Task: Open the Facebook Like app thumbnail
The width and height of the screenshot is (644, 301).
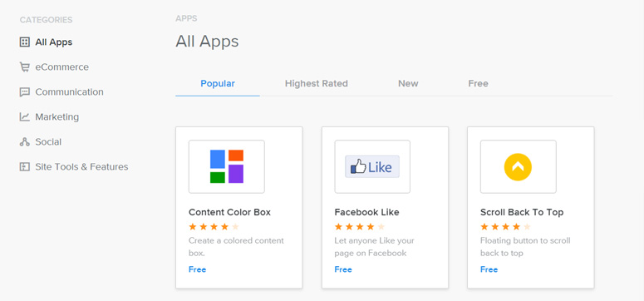Action: point(372,166)
